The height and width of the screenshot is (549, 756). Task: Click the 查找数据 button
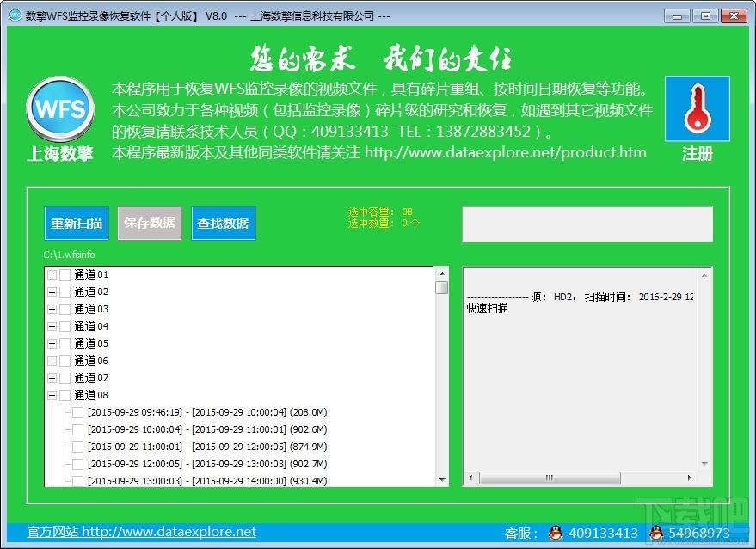pyautogui.click(x=224, y=223)
